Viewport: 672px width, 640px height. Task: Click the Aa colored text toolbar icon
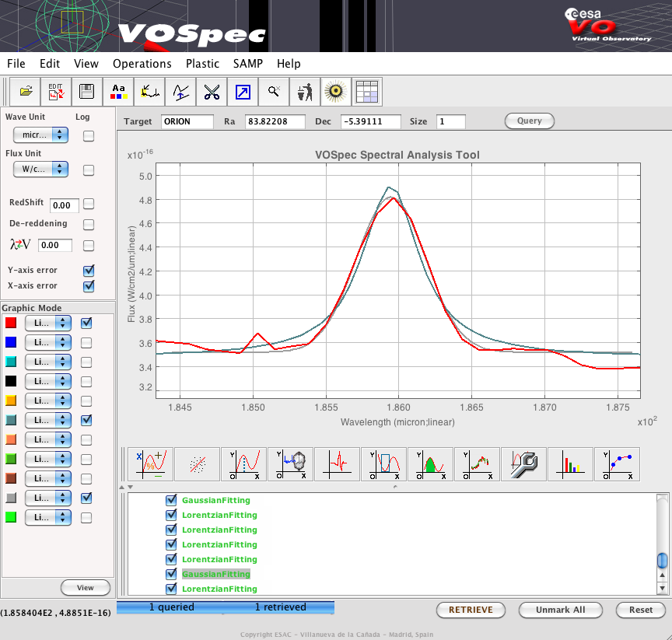(x=118, y=92)
